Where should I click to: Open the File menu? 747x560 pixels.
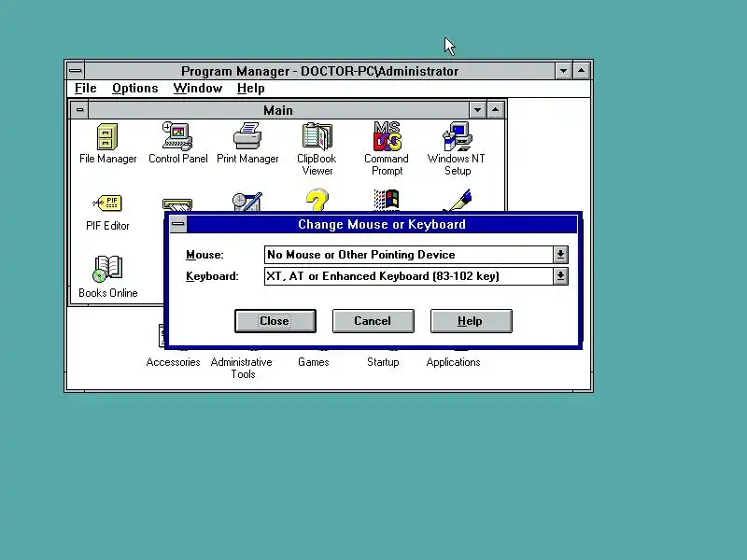pos(86,89)
